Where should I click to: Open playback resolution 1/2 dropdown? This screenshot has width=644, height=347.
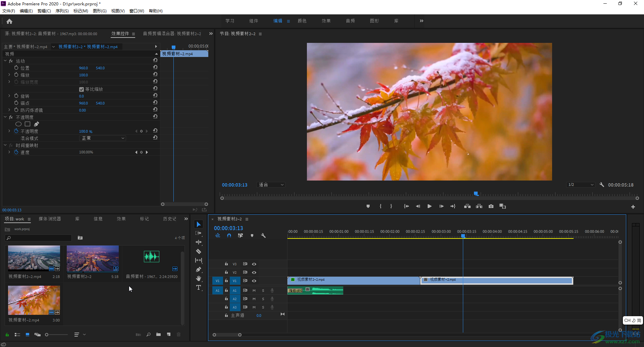click(581, 185)
